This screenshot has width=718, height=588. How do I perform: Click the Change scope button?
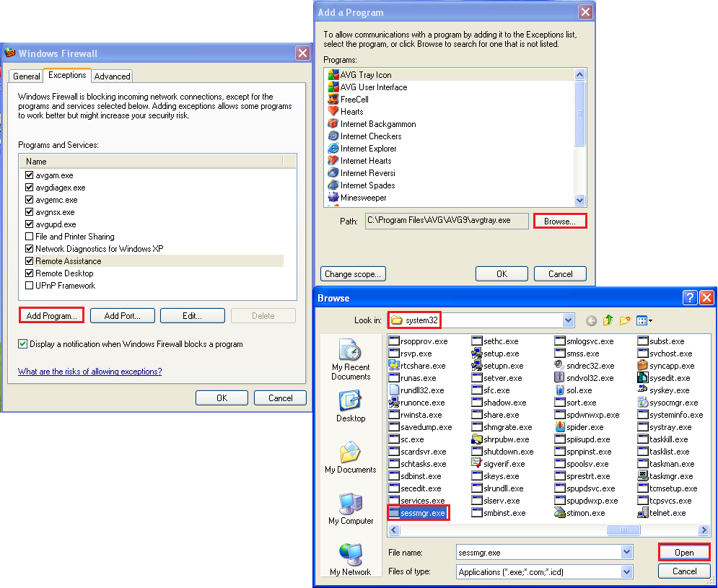[353, 274]
